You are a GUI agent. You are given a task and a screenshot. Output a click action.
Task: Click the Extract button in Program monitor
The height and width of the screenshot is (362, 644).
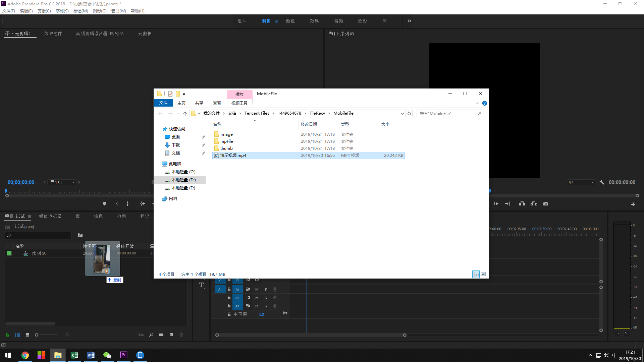pos(534,204)
